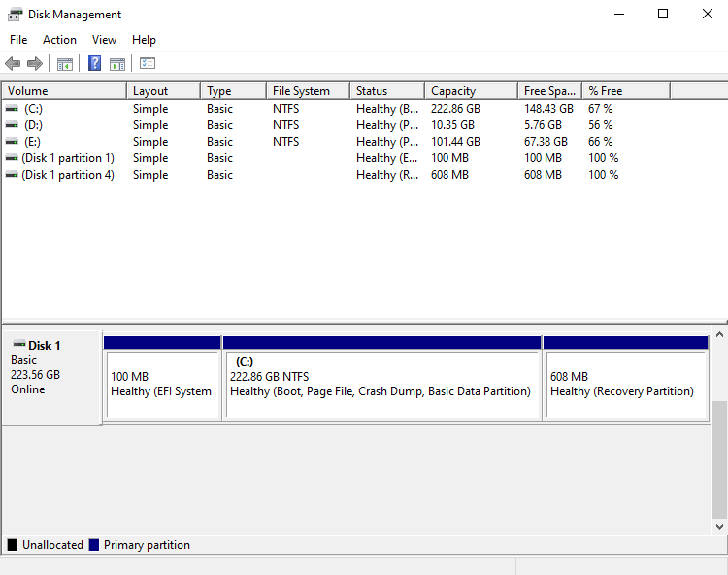Select the (D:) volume drive icon
728x575 pixels.
pyautogui.click(x=12, y=125)
